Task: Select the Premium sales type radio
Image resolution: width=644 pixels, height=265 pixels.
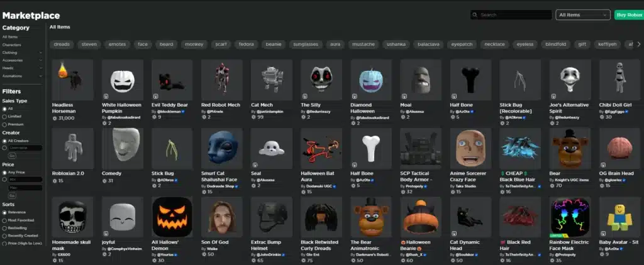Action: click(4, 124)
